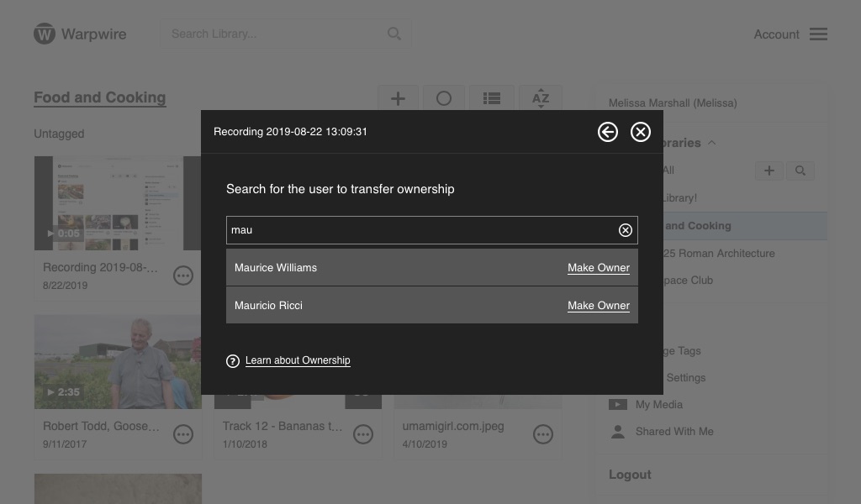Image resolution: width=861 pixels, height=504 pixels.
Task: Click the umamigirl.com.jpeg file name
Action: [x=453, y=426]
